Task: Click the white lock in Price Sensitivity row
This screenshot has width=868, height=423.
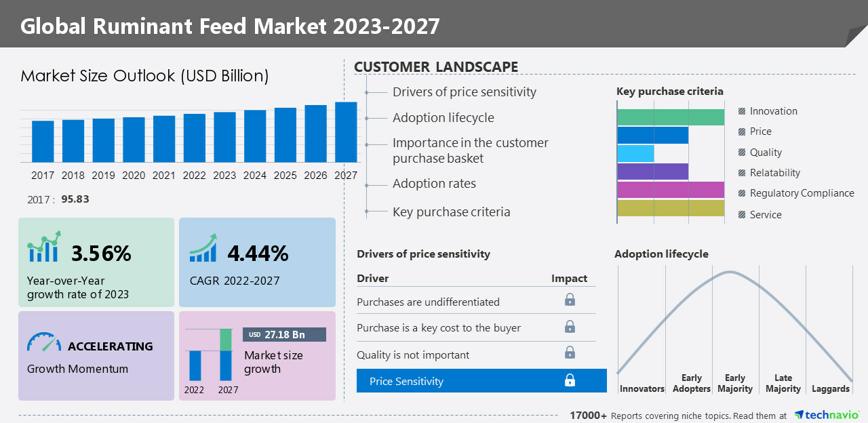Action: tap(570, 380)
